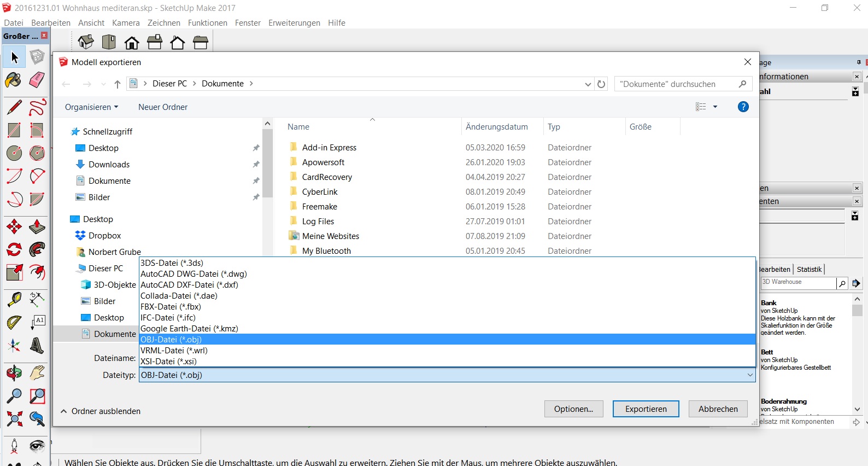Click the 3D Warehouse search field

[x=798, y=283]
